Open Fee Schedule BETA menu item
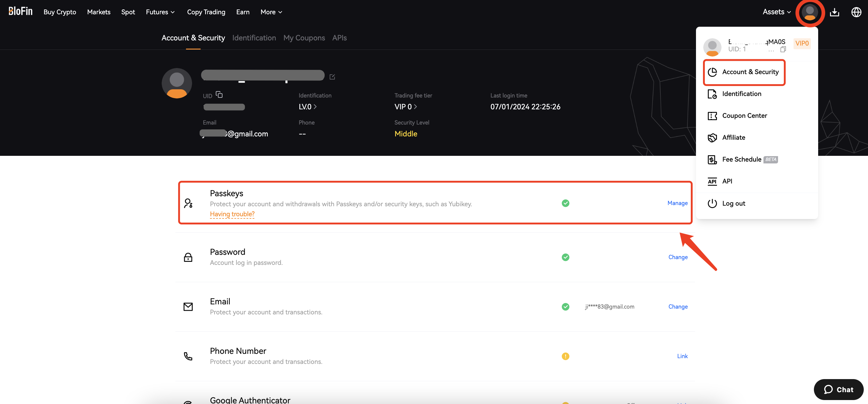The width and height of the screenshot is (868, 404). point(742,159)
